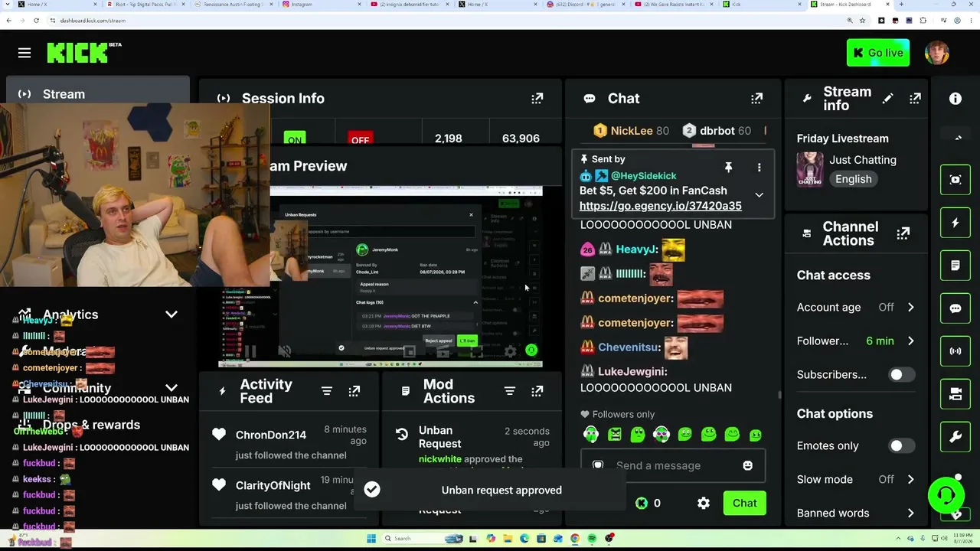Open the green headset support widget
Screen dimensions: 980x551
[x=946, y=495]
